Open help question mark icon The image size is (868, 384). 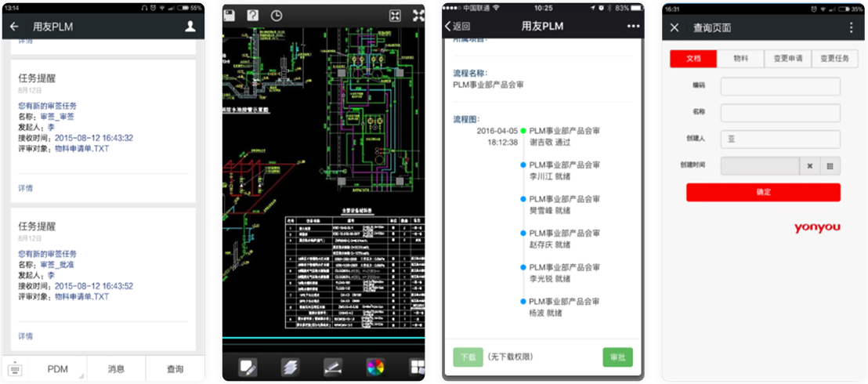(252, 16)
